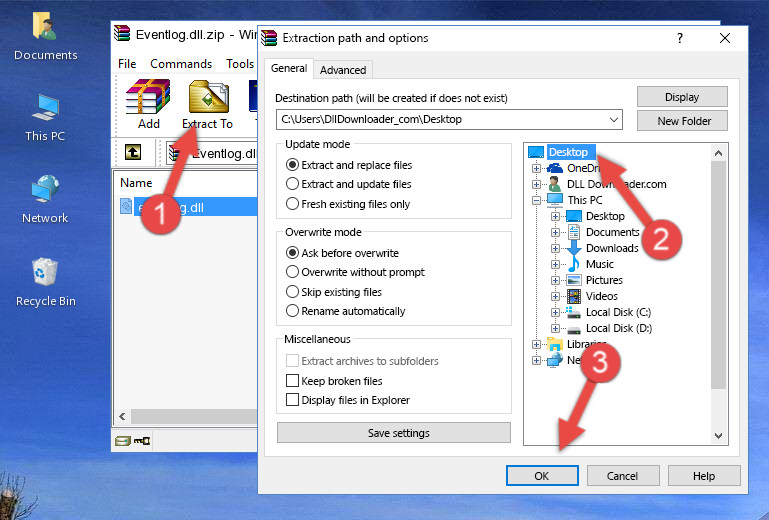
Task: Select Extract and replace files option
Action: point(292,165)
